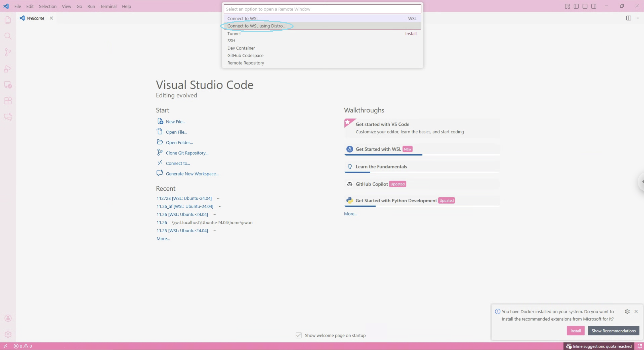Choose Dev Container from the remote list
Viewport: 644px width, 350px height.
pyautogui.click(x=241, y=48)
